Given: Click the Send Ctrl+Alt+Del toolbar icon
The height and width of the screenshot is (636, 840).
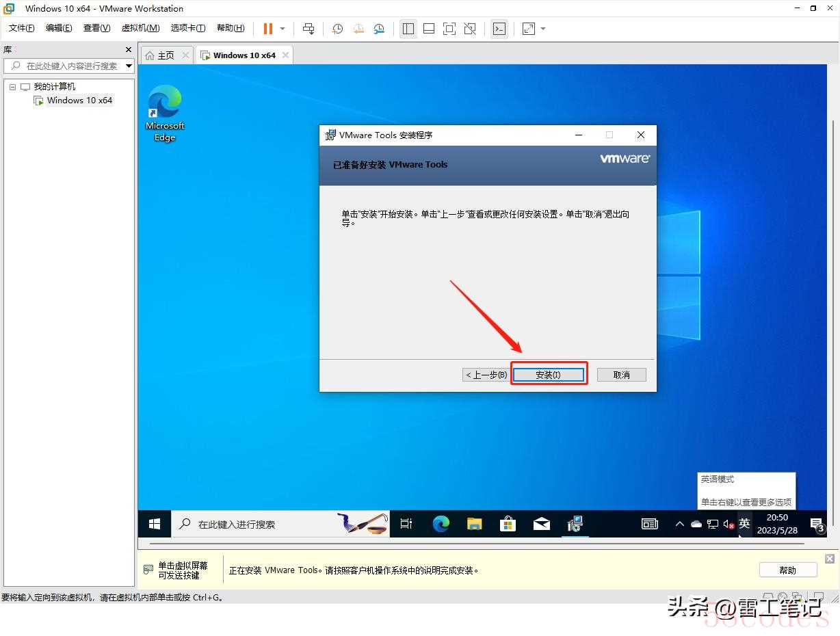Looking at the screenshot, I should click(x=309, y=29).
